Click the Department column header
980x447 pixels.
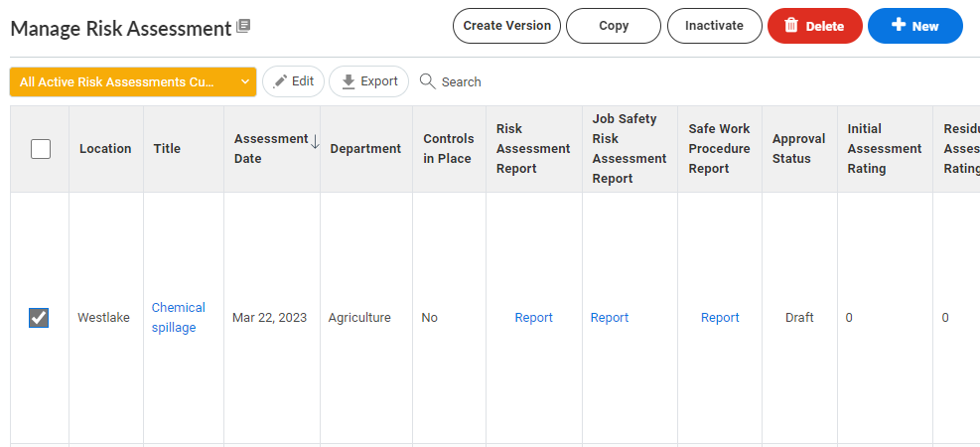click(365, 149)
